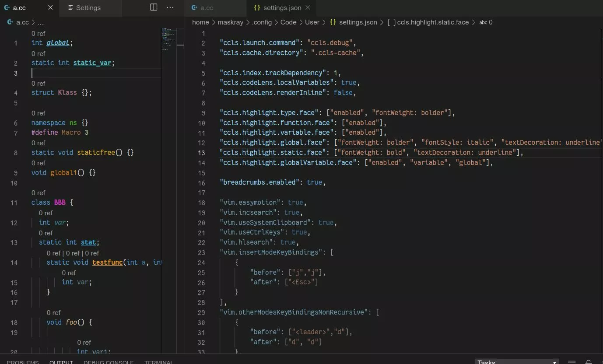Toggle the output scroll lock icon

pos(589,362)
